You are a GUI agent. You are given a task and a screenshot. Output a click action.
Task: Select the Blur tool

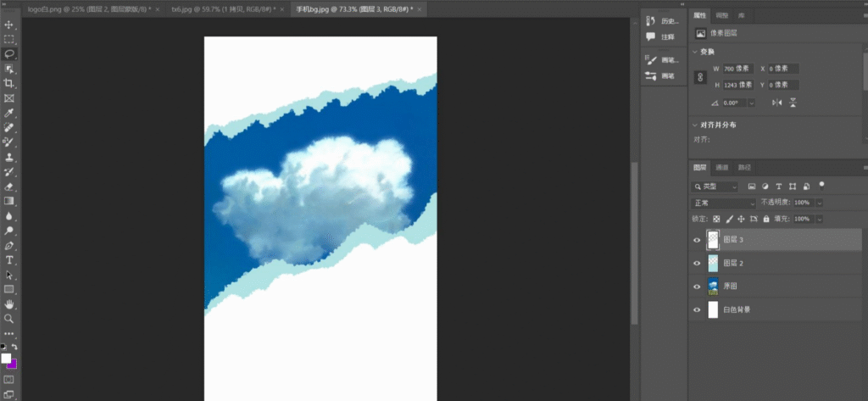tap(8, 216)
